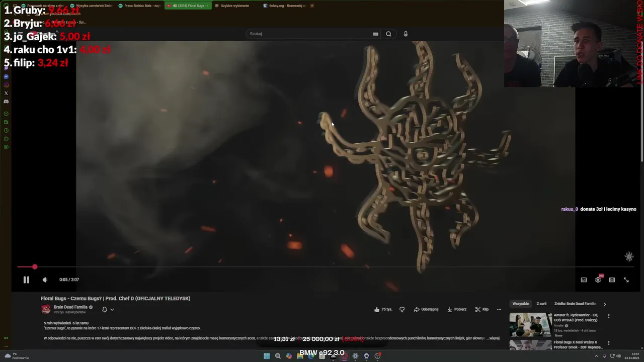Open browser sidebar settings gear at bottom
The width and height of the screenshot is (644, 362).
tap(6, 147)
